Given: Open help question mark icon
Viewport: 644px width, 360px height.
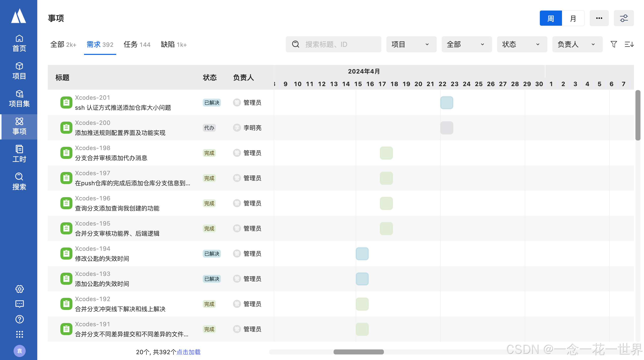Looking at the screenshot, I should pos(19,319).
